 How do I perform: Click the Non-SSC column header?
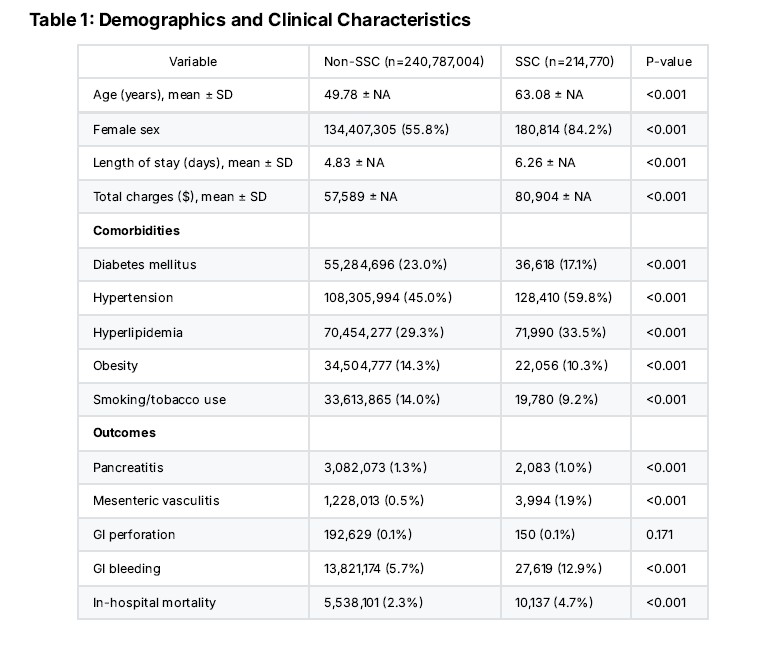tap(404, 62)
